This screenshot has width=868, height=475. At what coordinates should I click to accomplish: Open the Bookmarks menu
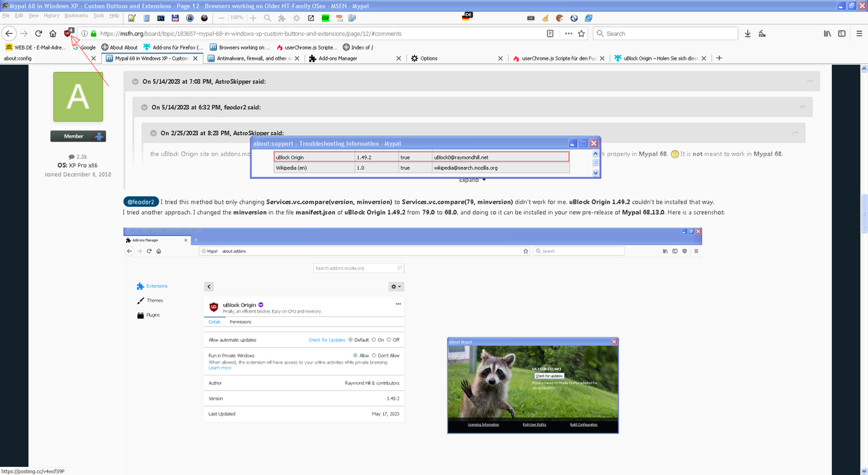coord(76,15)
